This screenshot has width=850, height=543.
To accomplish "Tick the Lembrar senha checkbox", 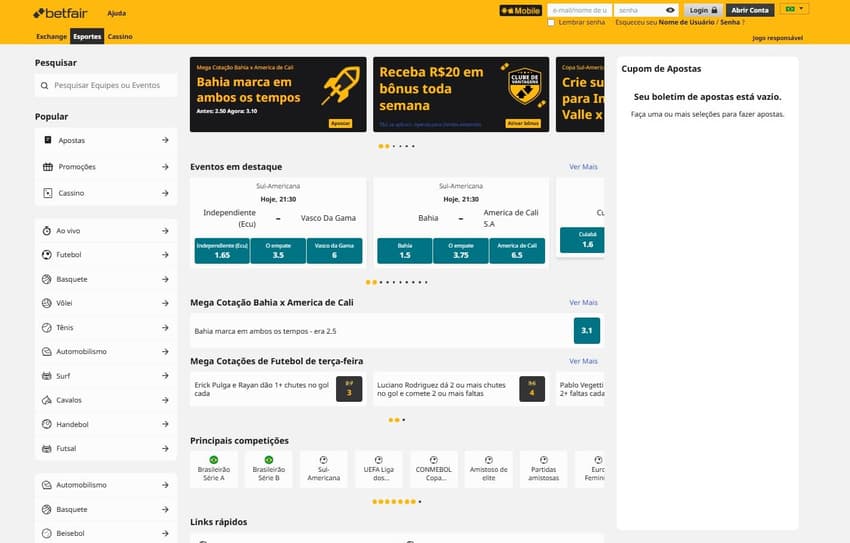I will (x=551, y=23).
